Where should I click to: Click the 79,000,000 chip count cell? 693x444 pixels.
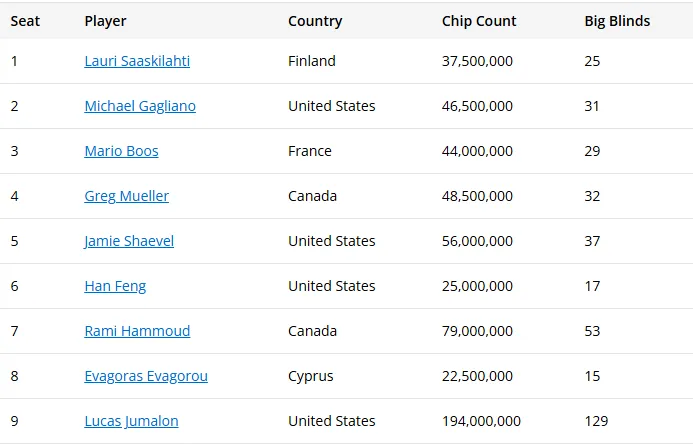(477, 331)
